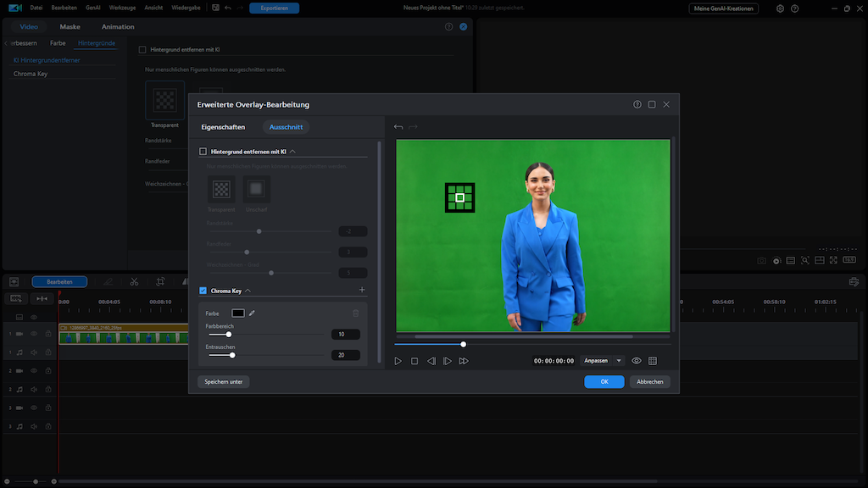Uncheck the Chroma Key checkbox
The height and width of the screenshot is (488, 868).
point(203,291)
